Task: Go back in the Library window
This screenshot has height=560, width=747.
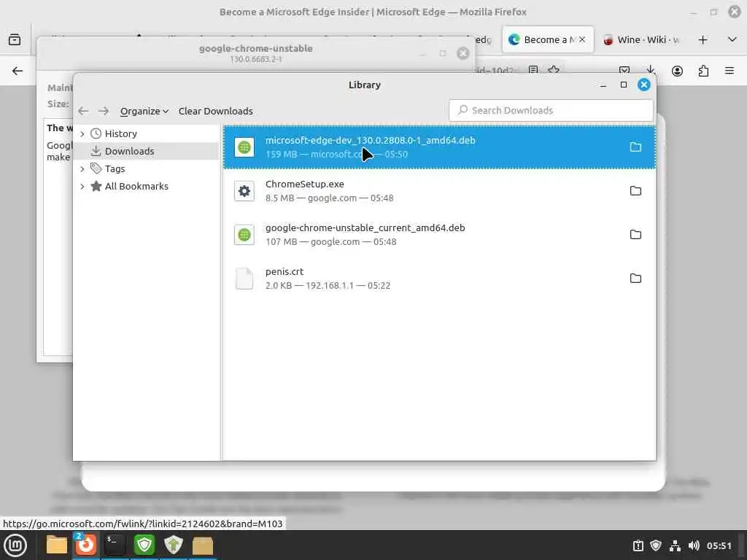Action: tap(83, 111)
